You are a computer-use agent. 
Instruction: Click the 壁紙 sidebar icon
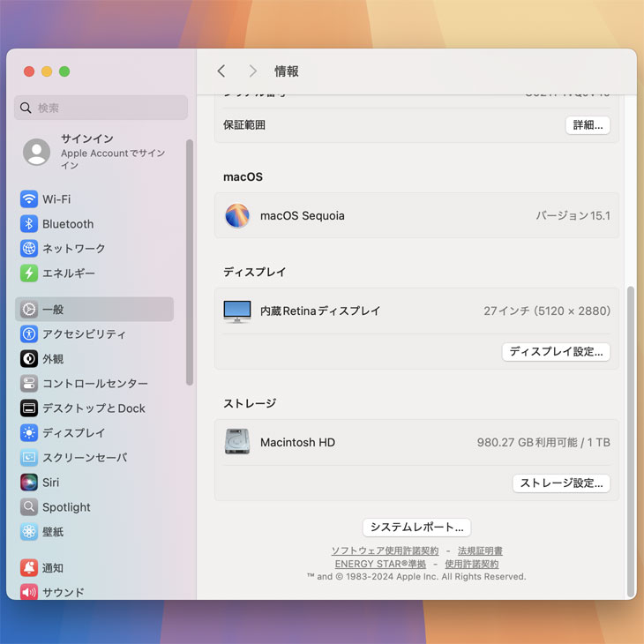(x=29, y=532)
